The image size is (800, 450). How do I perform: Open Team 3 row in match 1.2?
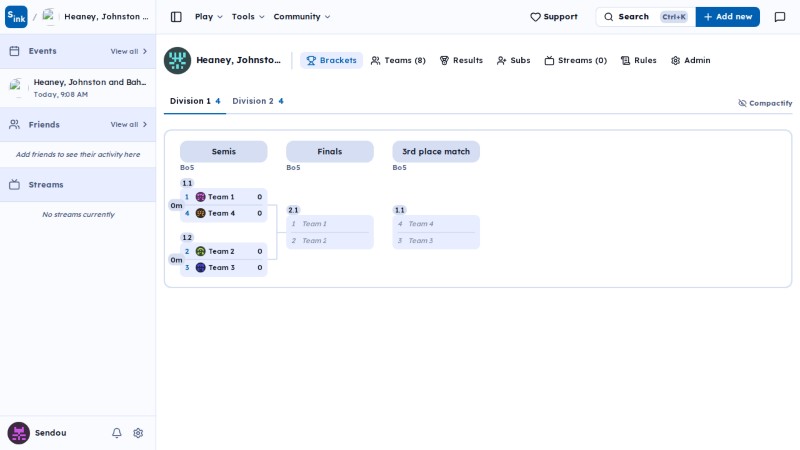tap(223, 268)
